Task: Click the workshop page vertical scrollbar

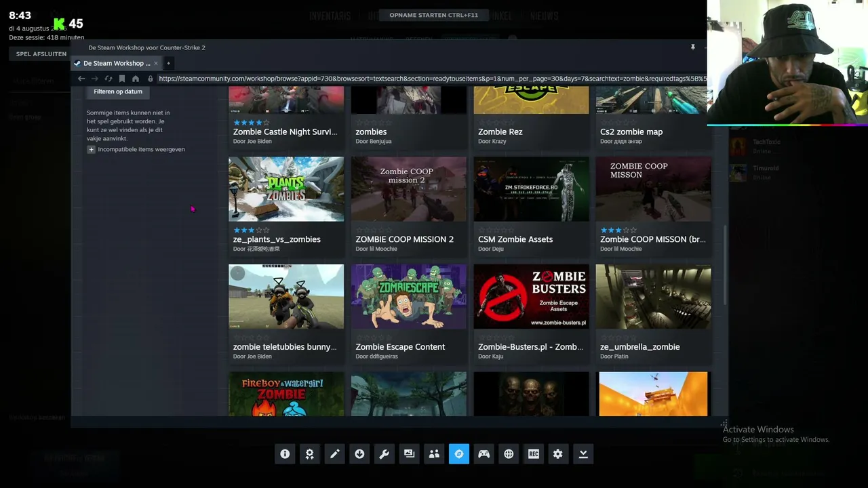Action: point(725,264)
